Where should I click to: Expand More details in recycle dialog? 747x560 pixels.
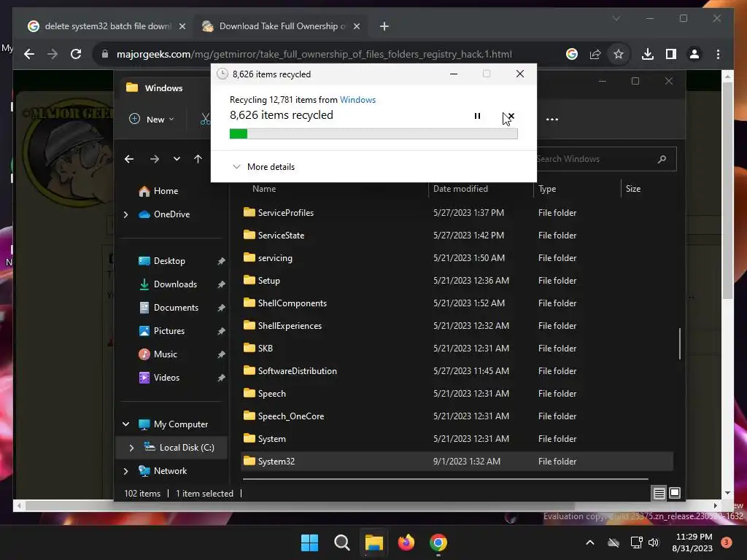263,167
